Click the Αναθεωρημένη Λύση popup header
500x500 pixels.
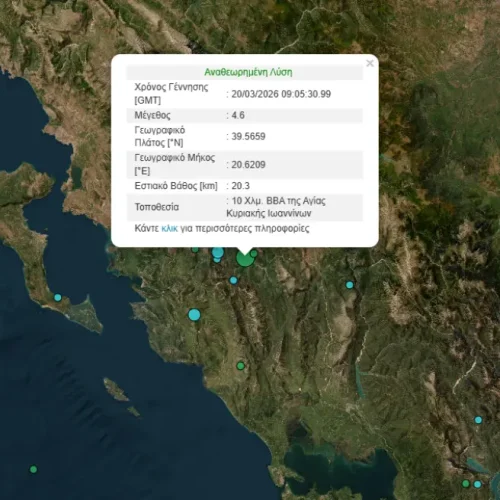pos(248,72)
